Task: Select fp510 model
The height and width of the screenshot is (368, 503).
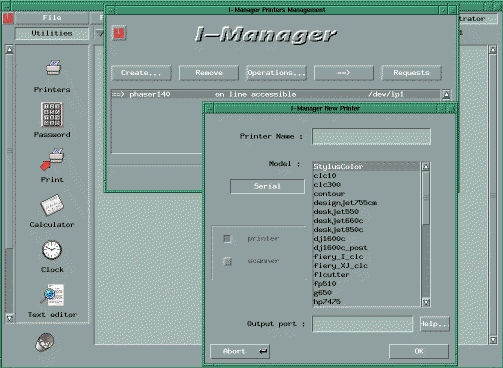Action: click(x=366, y=283)
